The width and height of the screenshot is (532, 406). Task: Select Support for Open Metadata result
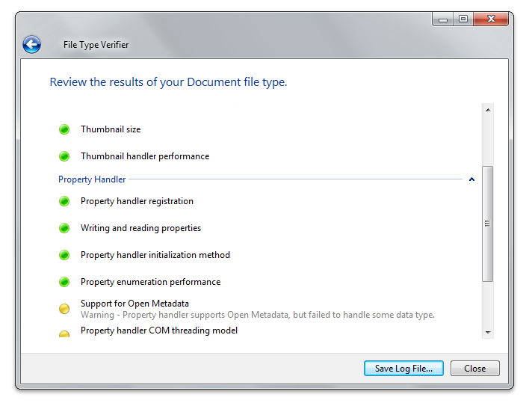(x=134, y=304)
